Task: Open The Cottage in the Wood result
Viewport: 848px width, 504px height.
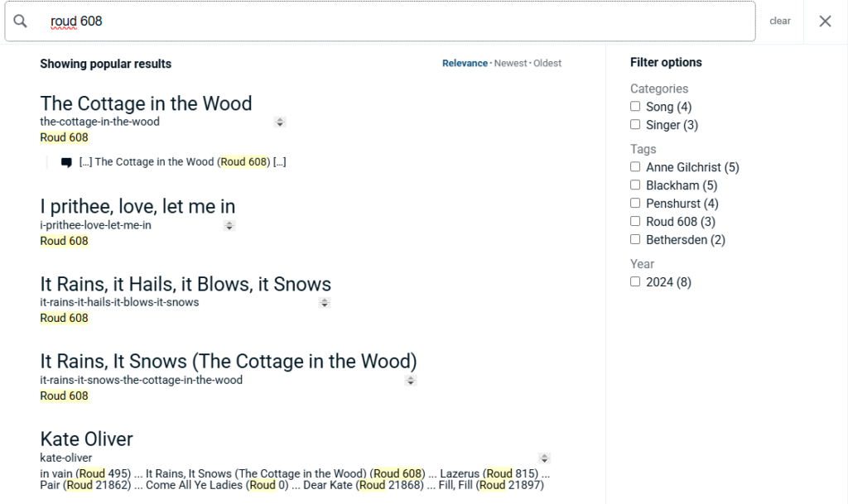Action: point(146,103)
